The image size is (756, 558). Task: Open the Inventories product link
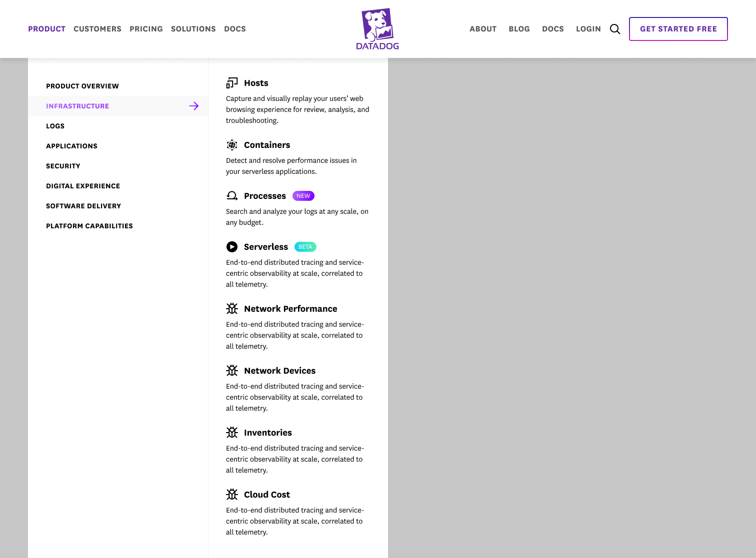(x=268, y=433)
